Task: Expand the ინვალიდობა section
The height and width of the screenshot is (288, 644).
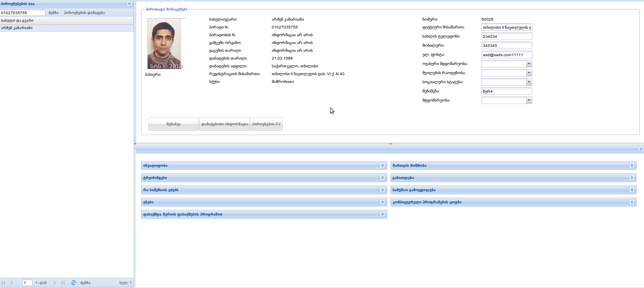Action: pyautogui.click(x=382, y=165)
